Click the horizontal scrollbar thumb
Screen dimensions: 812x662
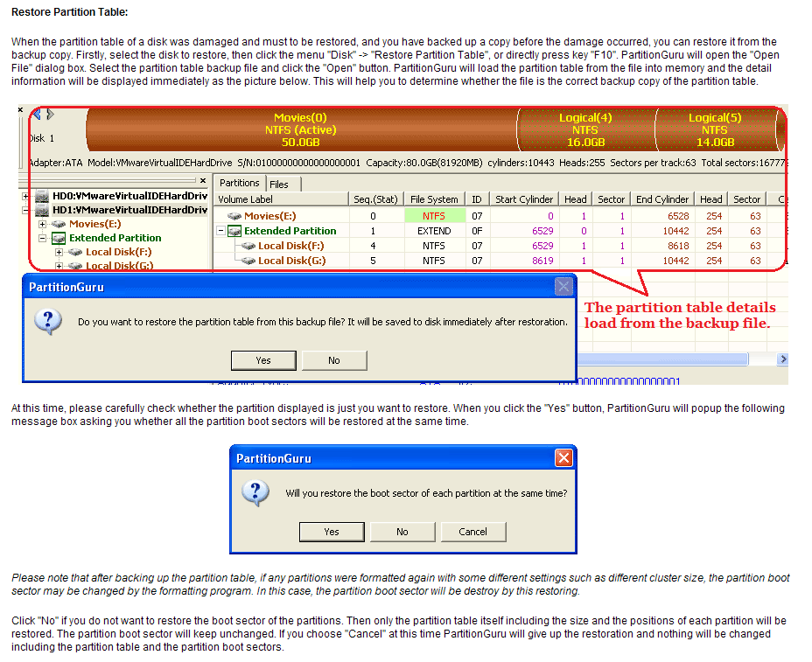[663, 359]
